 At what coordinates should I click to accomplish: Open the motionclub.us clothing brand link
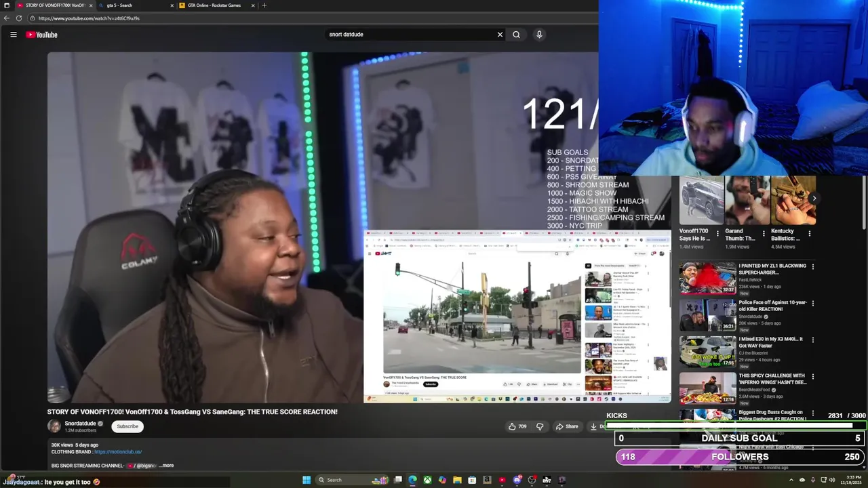(118, 452)
